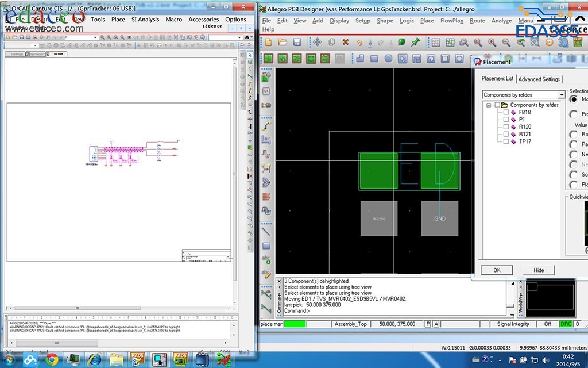Viewport: 588px width, 368px height.
Task: Check the FB18 component checkbox
Action: tap(506, 113)
